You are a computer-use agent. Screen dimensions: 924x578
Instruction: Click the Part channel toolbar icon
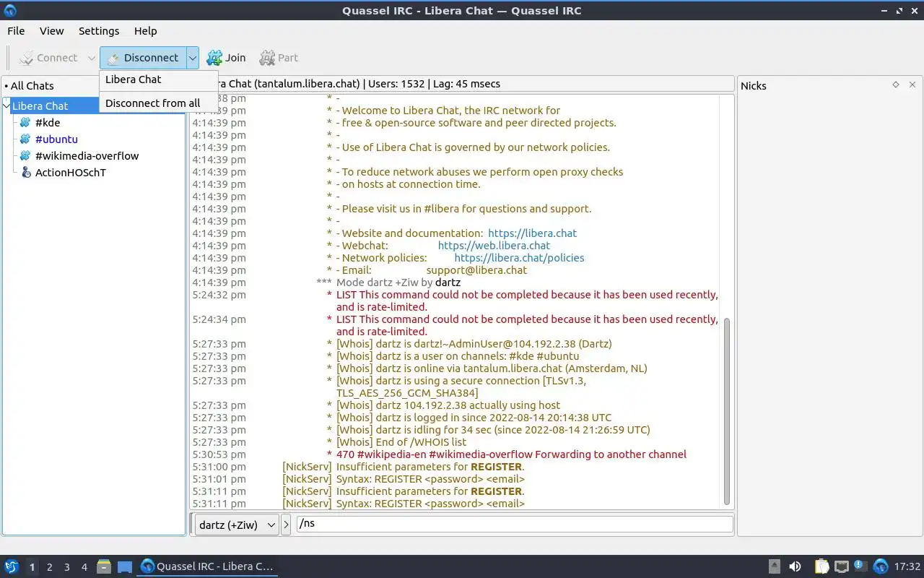(x=267, y=58)
